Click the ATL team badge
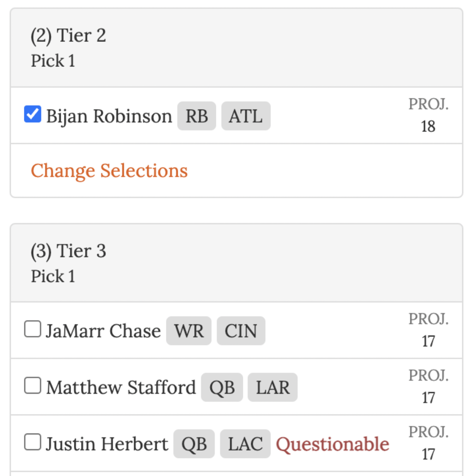476x476 pixels. pyautogui.click(x=245, y=116)
